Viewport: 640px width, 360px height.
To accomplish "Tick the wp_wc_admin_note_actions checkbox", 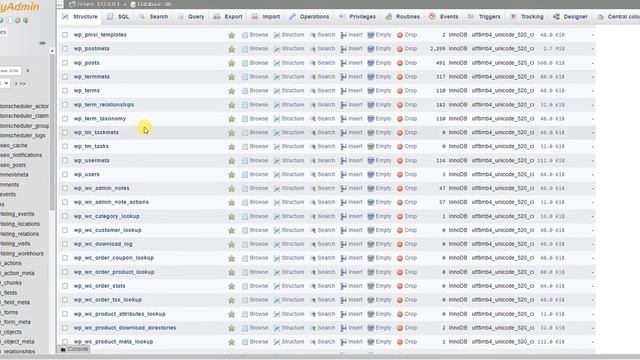I will 65,202.
